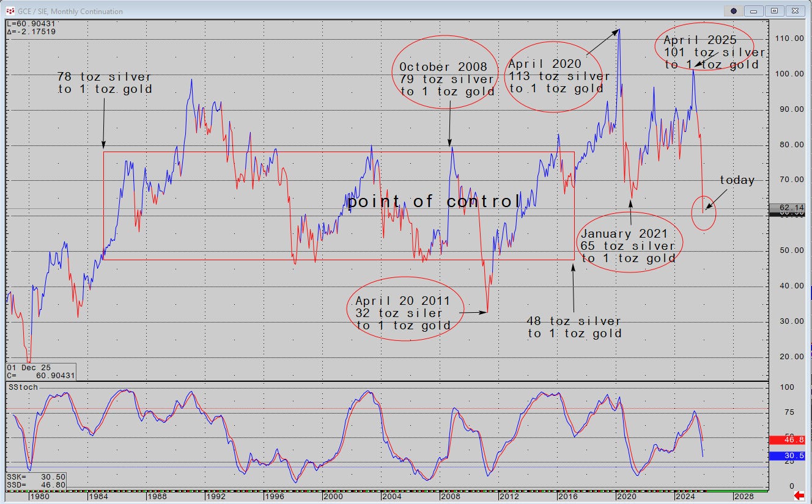The height and width of the screenshot is (504, 812).
Task: Click the 62.14 price marker on the axis
Action: (x=787, y=208)
